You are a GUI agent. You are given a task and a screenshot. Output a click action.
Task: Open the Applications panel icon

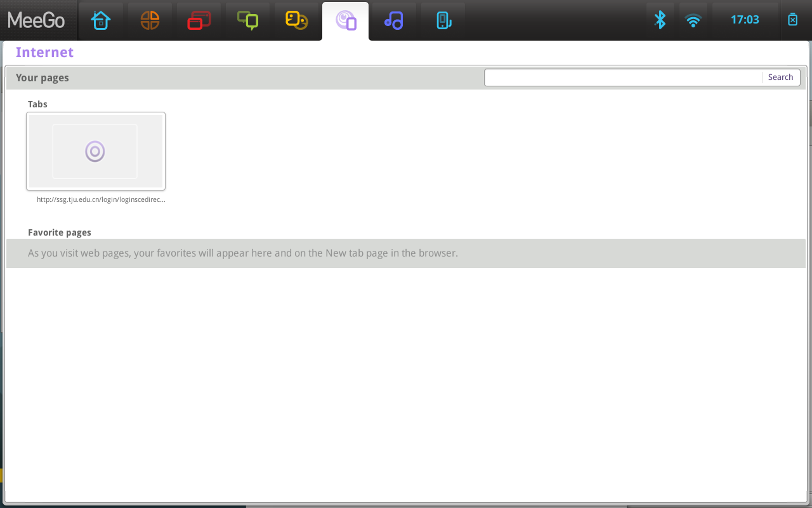pos(199,20)
